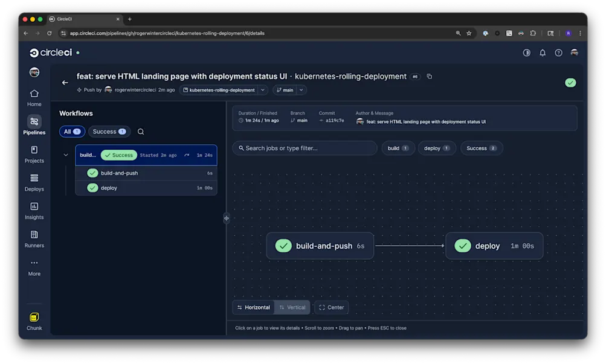The image size is (606, 364).
Task: Open the help question mark icon
Action: 558,53
